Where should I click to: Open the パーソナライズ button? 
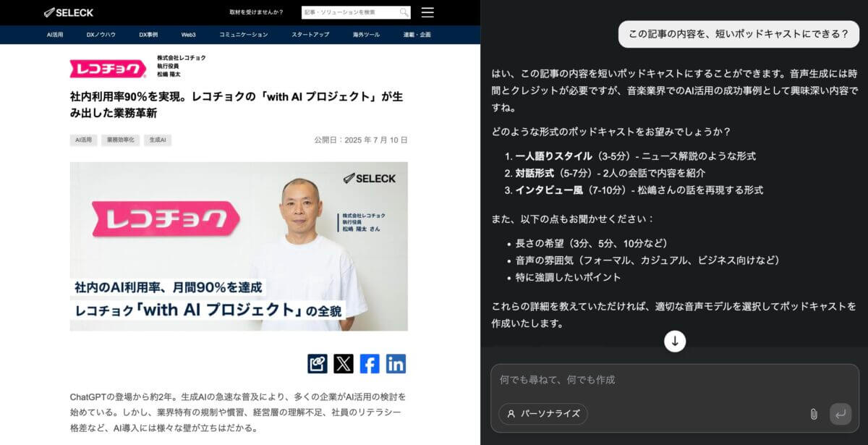pos(543,414)
